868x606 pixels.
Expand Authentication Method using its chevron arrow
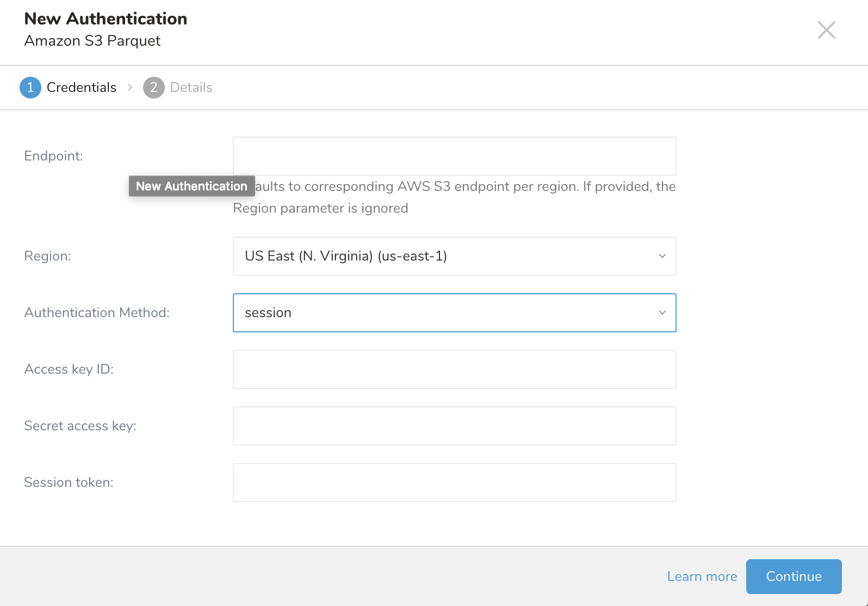(x=662, y=313)
